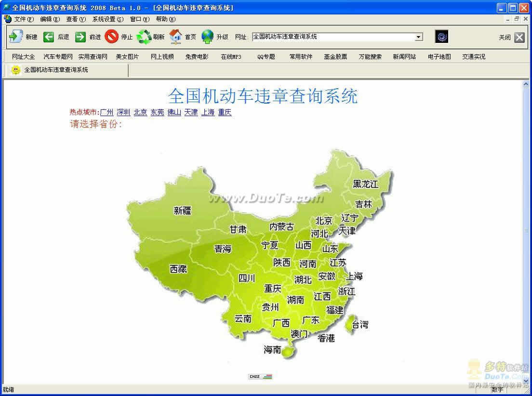Select 黑龙江 province on the map
Screen dimensions: 532x396
366,184
